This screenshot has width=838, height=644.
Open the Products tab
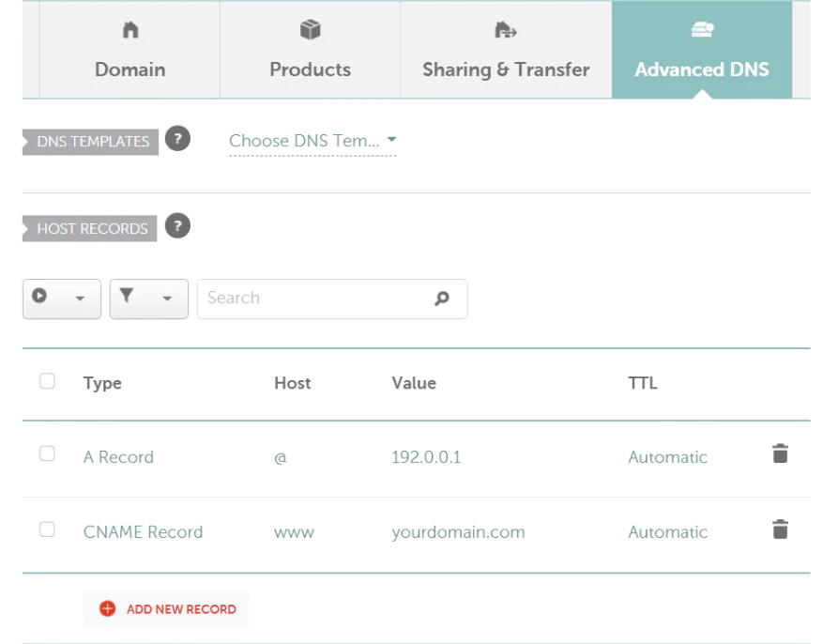point(310,51)
